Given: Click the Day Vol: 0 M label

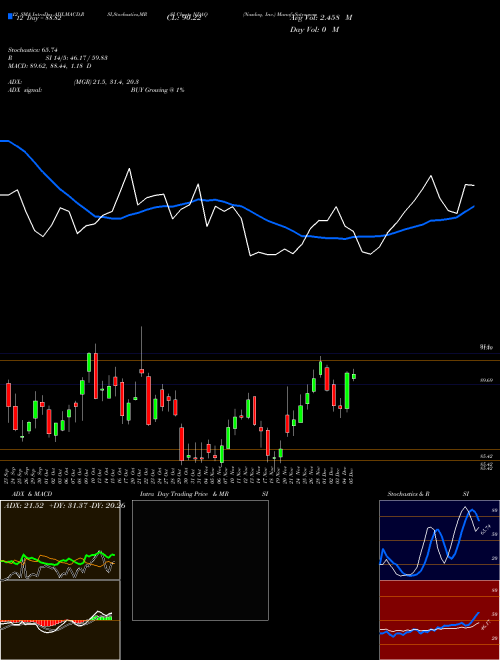Looking at the screenshot, I should (314, 29).
